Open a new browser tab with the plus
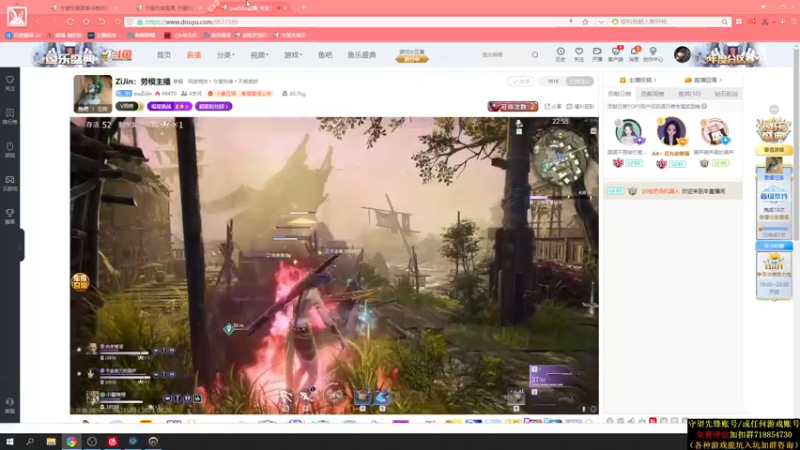Image resolution: width=800 pixels, height=450 pixels. tap(304, 7)
